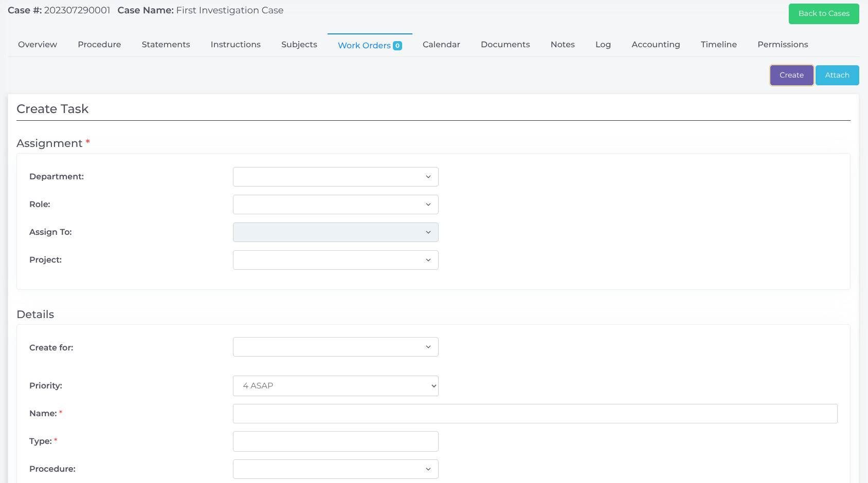Click the Project: label
Viewport: 868px width, 483px height.
[45, 260]
